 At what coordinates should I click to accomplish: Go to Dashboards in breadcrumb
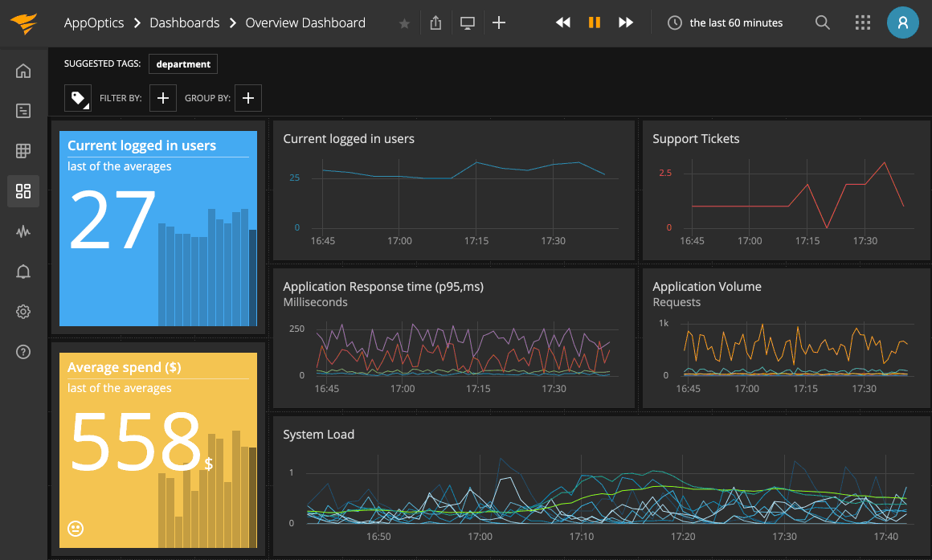coord(184,22)
